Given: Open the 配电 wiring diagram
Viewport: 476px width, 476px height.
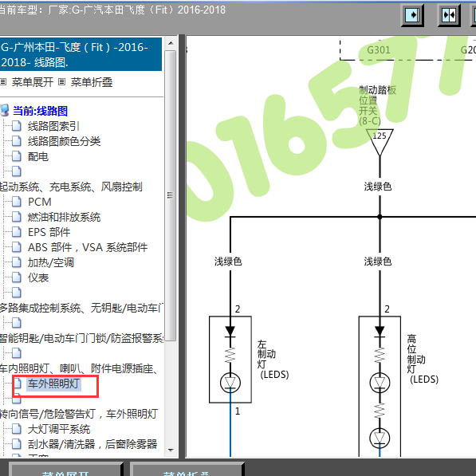Looking at the screenshot, I should pyautogui.click(x=38, y=156).
